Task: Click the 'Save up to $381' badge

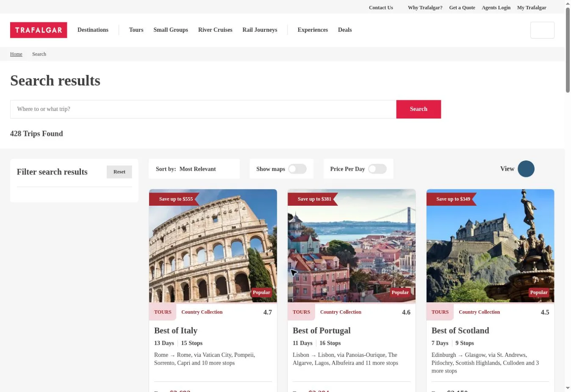Action: pos(313,199)
